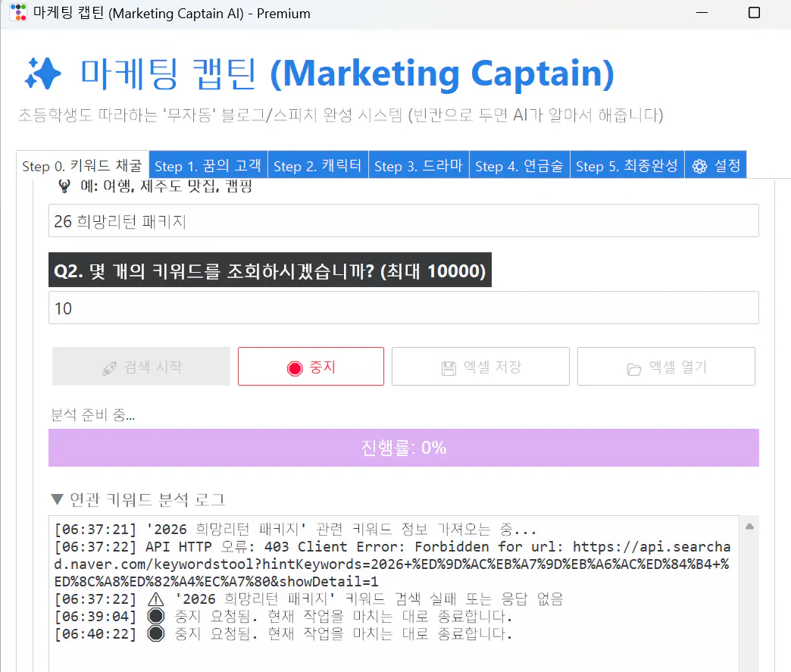Click the 엑셀 열기 button
791x672 pixels.
pyautogui.click(x=666, y=366)
